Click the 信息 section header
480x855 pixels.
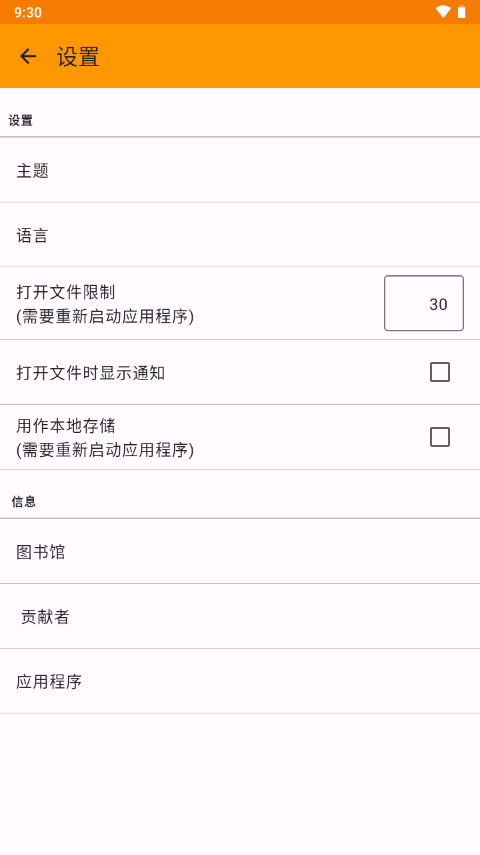point(23,502)
